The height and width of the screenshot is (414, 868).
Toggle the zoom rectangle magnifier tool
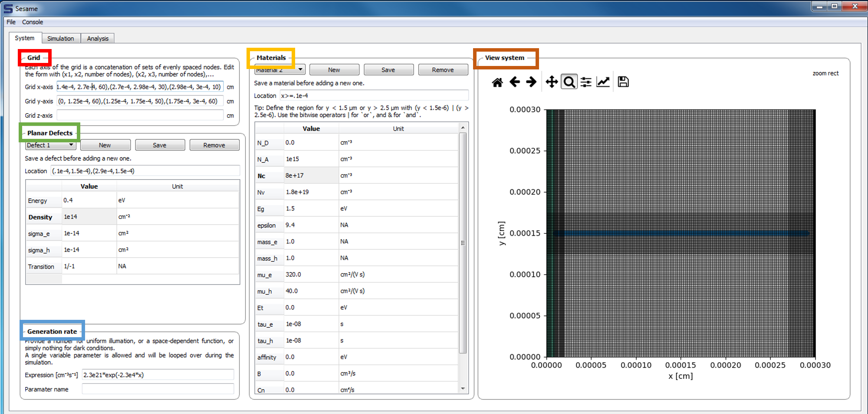click(x=569, y=82)
